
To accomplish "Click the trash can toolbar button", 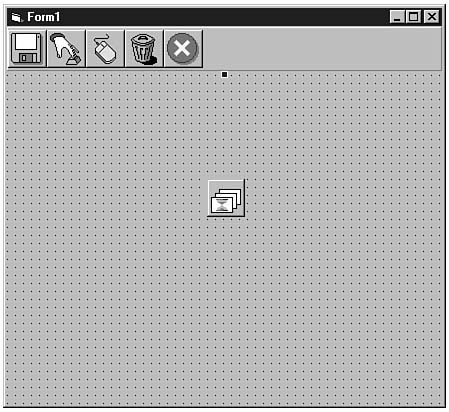I will [x=144, y=48].
